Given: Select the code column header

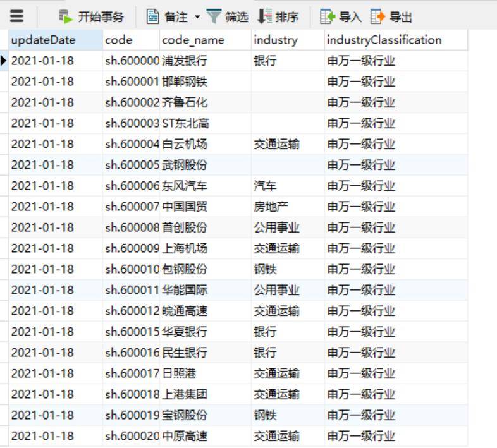Looking at the screenshot, I should (x=132, y=40).
